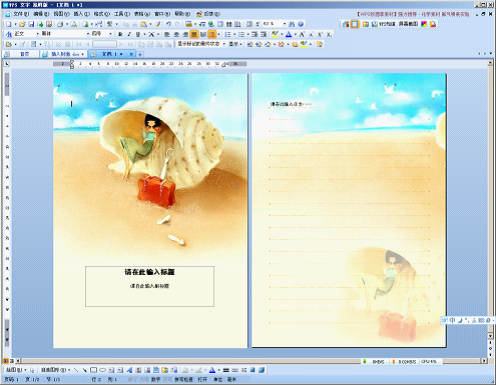Click the Open file folder icon

click(22, 24)
